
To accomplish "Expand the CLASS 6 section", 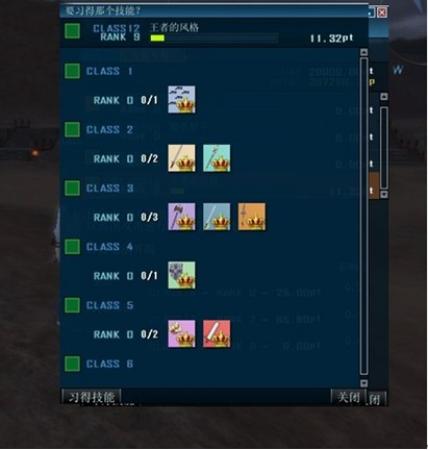I will (72, 364).
